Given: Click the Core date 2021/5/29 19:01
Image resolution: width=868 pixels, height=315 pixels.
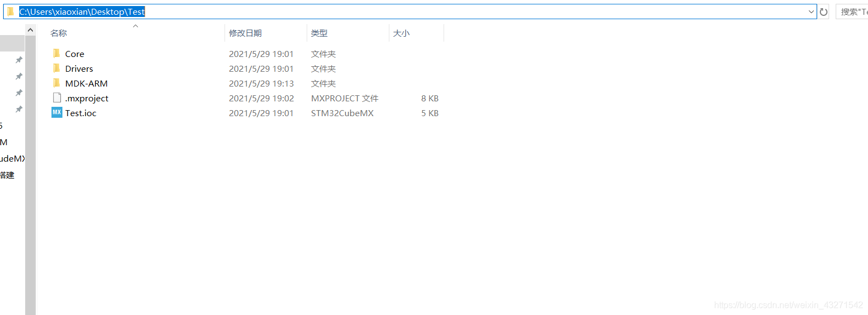Looking at the screenshot, I should (x=261, y=54).
